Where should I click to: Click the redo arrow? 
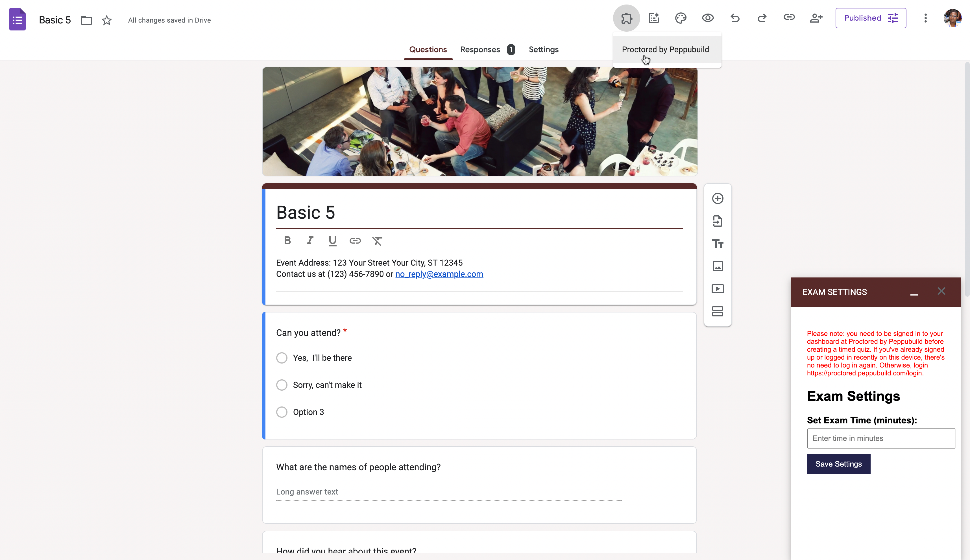(762, 18)
